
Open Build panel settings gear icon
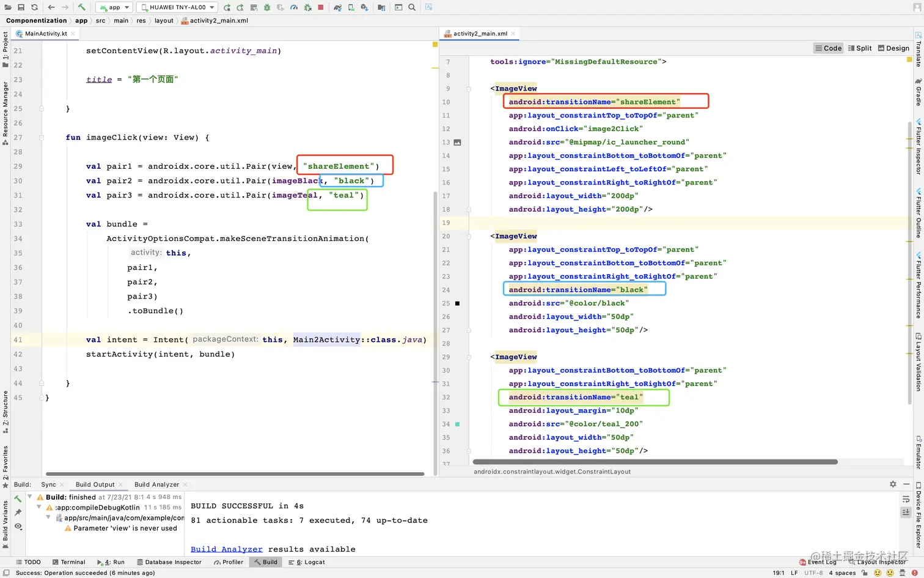tap(893, 484)
